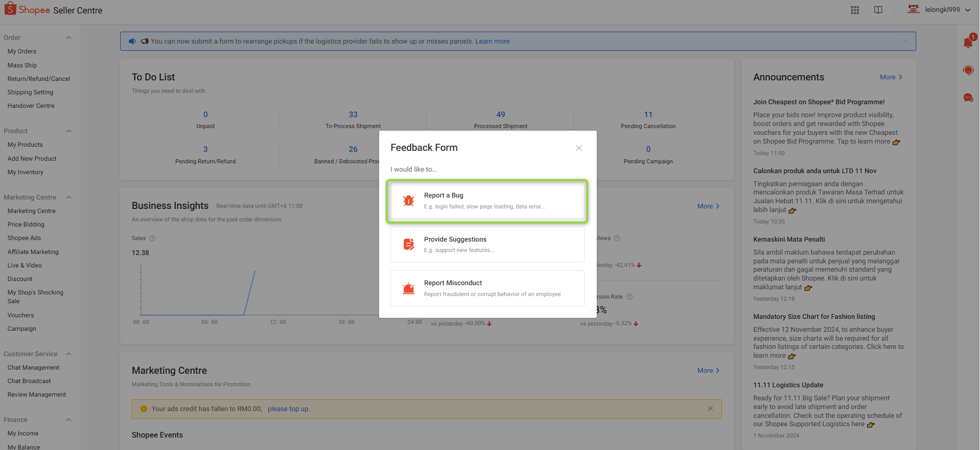Click the Provide Suggestions icon
The height and width of the screenshot is (450, 980).
tap(409, 244)
